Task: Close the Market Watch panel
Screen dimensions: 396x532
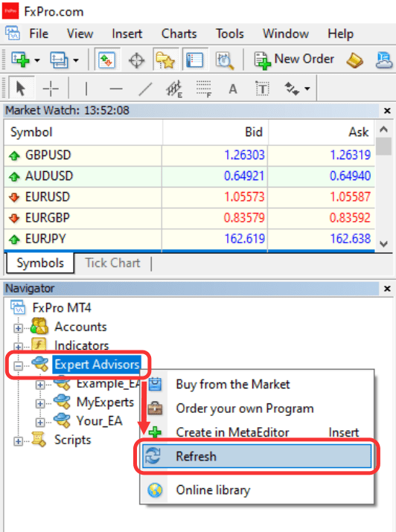Action: (x=386, y=111)
